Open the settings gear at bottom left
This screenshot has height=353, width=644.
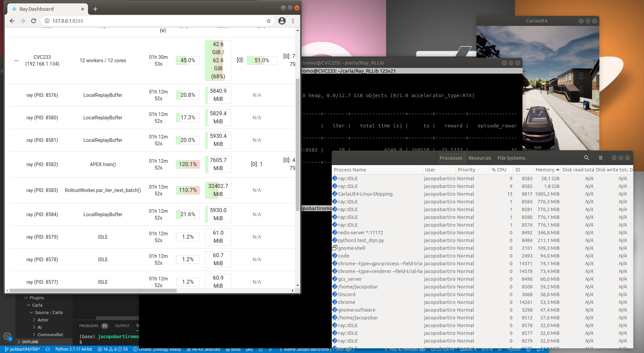7,336
